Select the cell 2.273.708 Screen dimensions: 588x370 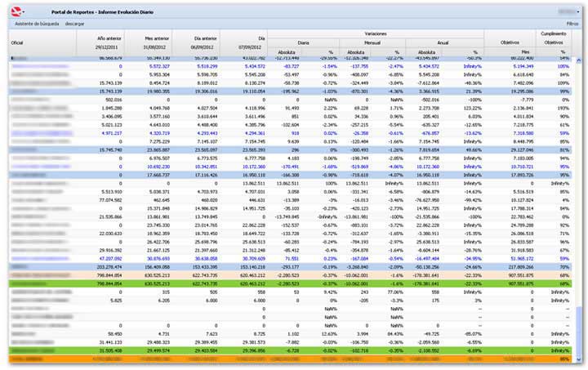pos(429,108)
